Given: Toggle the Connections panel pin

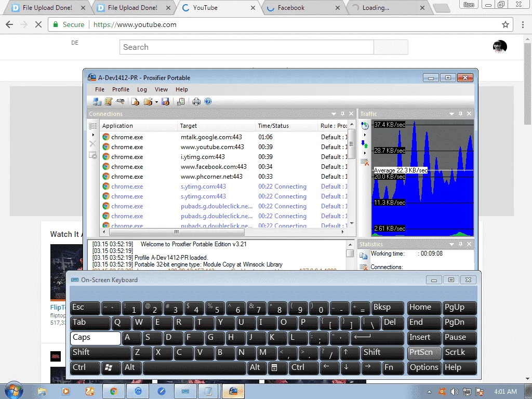Looking at the screenshot, I should tap(343, 114).
